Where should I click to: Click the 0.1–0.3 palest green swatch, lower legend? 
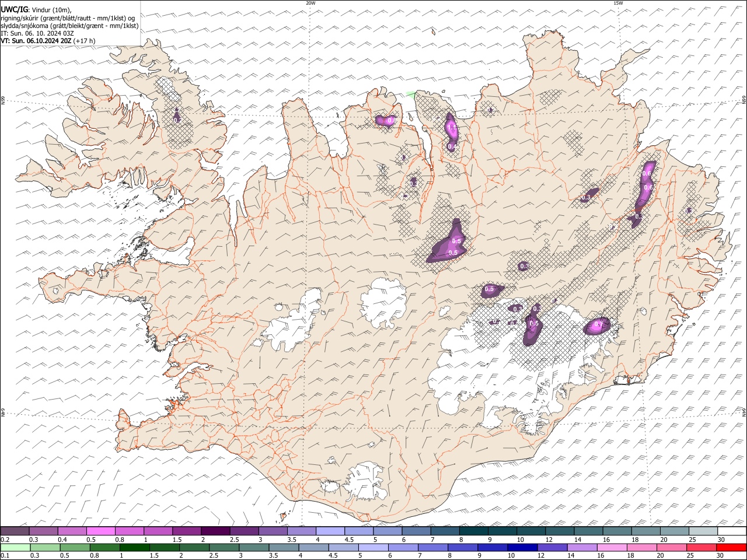(x=15, y=547)
